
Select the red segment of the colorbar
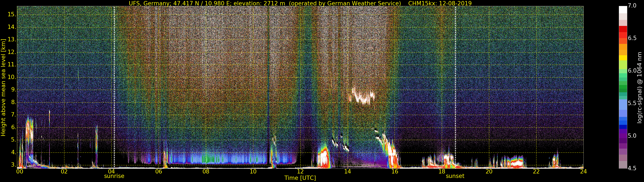[x=623, y=29]
